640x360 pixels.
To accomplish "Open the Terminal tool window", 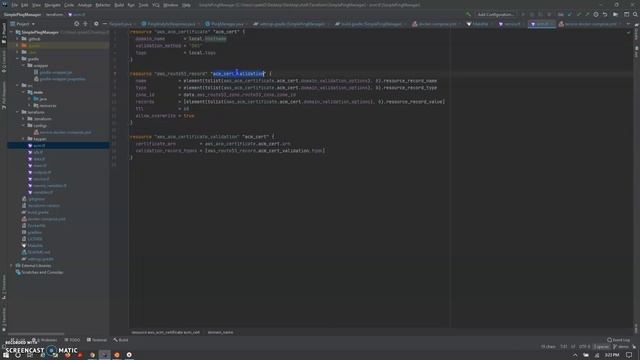I will [97, 340].
